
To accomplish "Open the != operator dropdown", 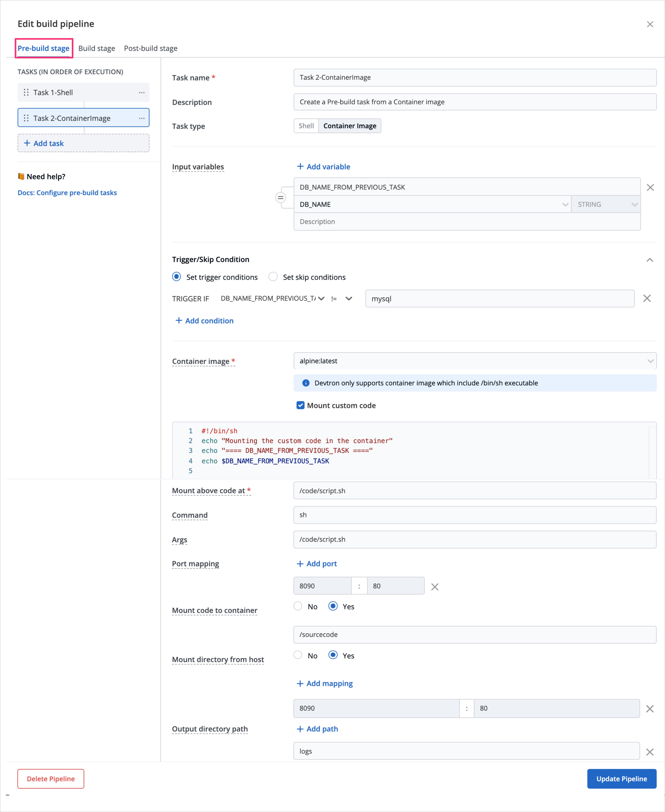I will point(341,298).
